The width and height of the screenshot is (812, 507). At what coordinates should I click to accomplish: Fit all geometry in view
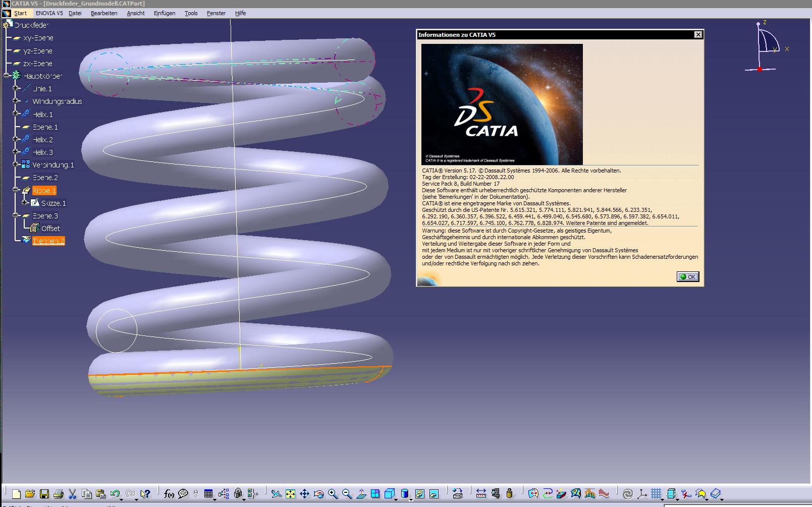pos(290,494)
